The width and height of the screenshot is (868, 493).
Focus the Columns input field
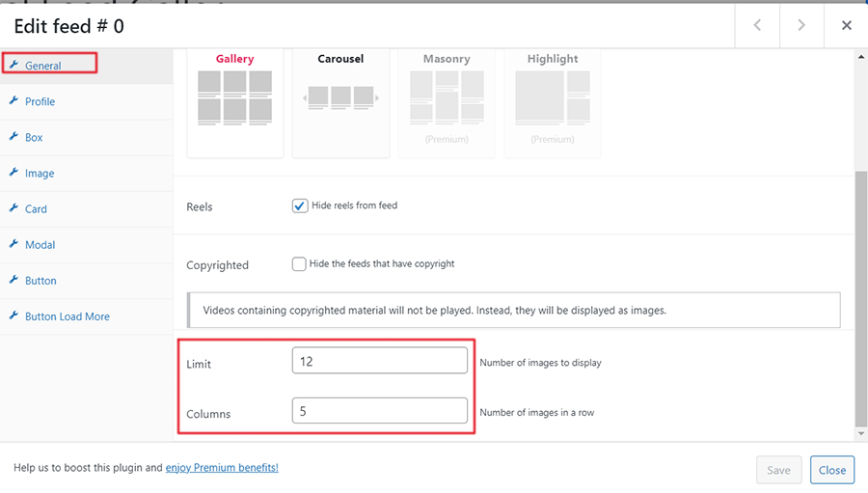point(379,411)
